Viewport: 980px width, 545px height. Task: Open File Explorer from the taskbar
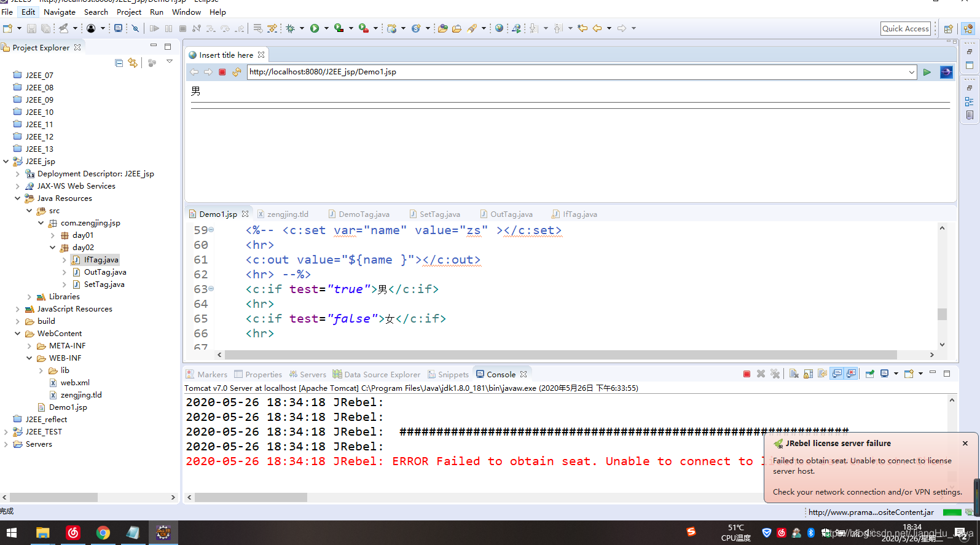[42, 533]
